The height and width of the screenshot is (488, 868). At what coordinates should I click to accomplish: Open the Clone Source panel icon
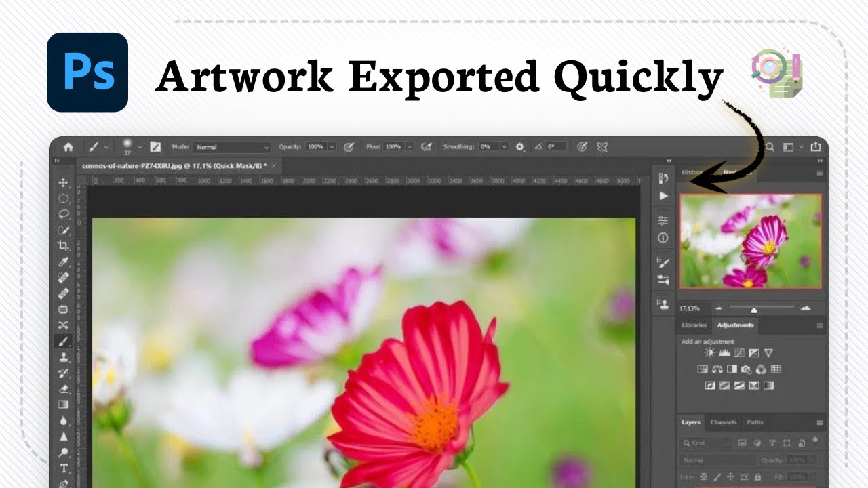tap(663, 304)
